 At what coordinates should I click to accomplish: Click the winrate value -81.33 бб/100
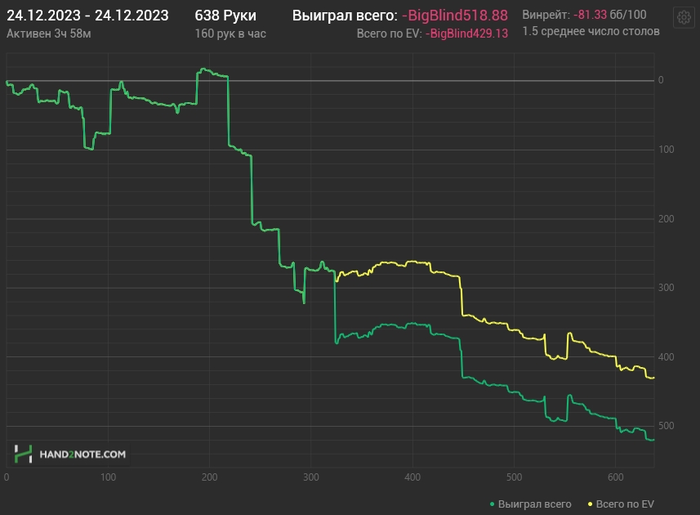610,15
